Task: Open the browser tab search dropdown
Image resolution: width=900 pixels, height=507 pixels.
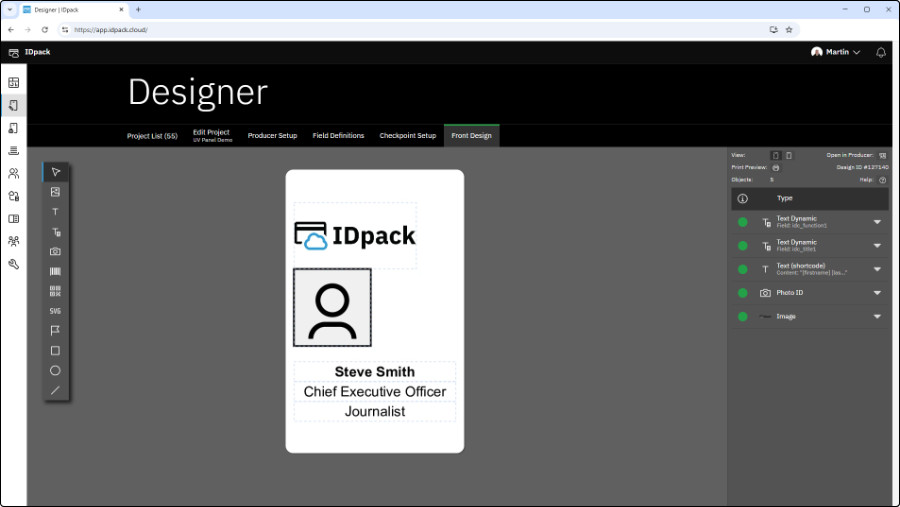Action: pyautogui.click(x=10, y=10)
